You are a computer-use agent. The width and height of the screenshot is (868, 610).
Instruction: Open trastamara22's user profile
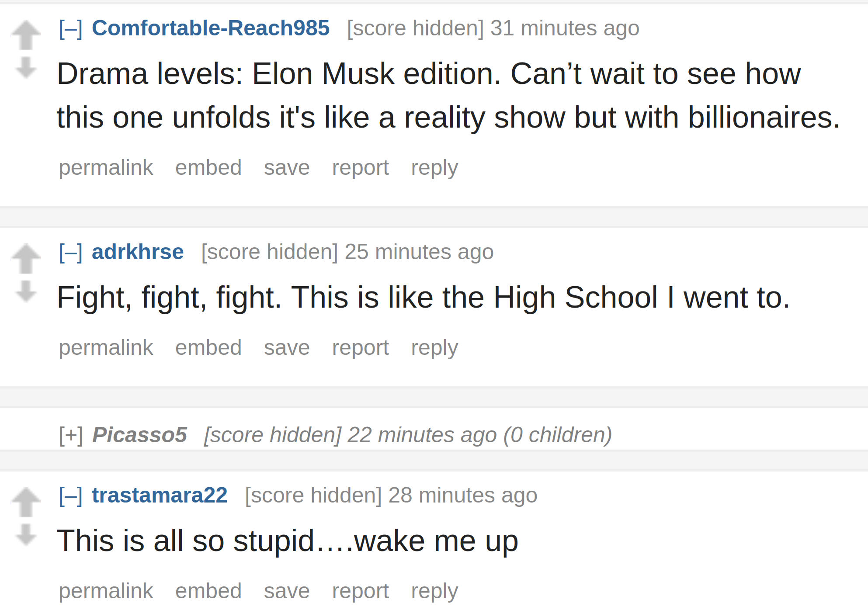pyautogui.click(x=160, y=495)
